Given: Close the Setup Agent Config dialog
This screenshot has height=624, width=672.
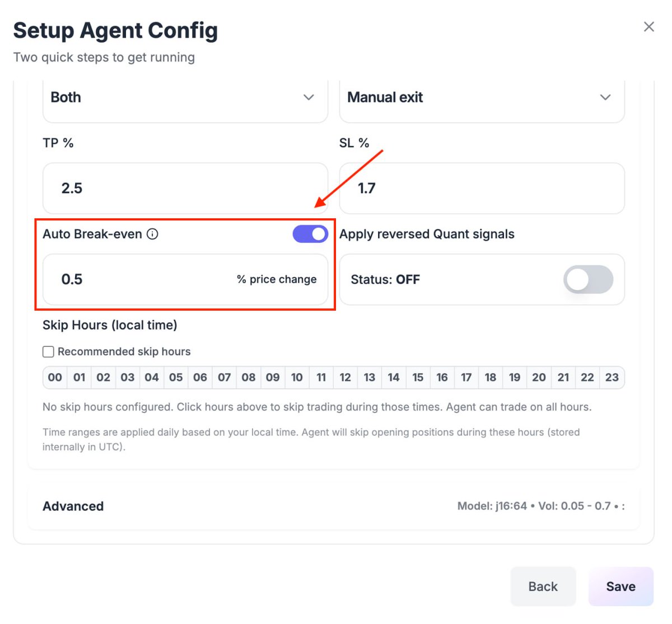Looking at the screenshot, I should click(648, 27).
